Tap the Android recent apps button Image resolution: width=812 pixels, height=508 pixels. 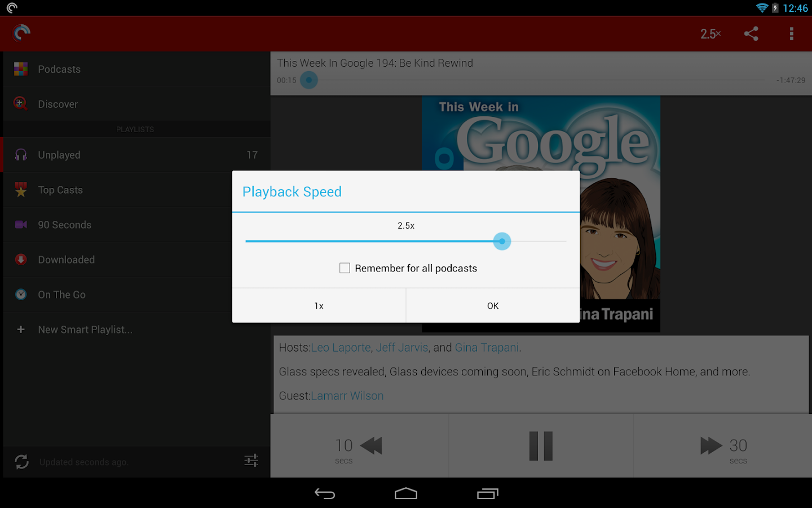point(488,494)
